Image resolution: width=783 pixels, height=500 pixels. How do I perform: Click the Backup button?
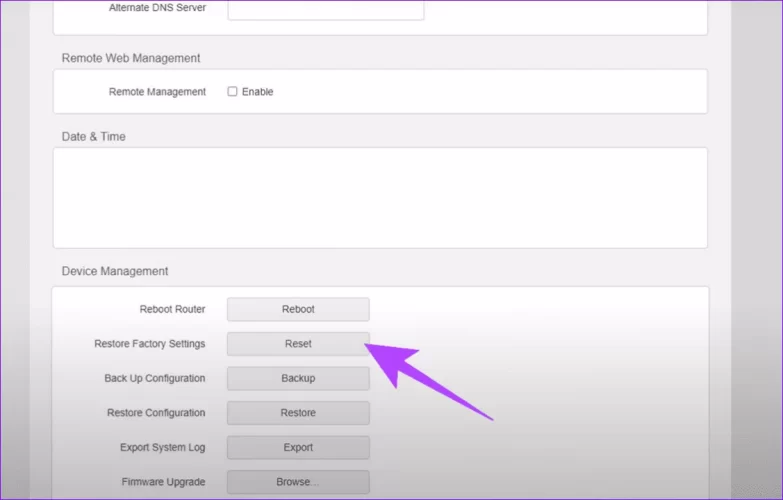298,379
